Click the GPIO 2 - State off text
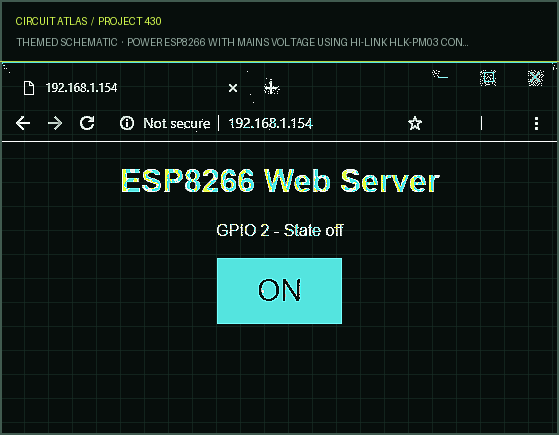This screenshot has height=435, width=559. tap(280, 230)
